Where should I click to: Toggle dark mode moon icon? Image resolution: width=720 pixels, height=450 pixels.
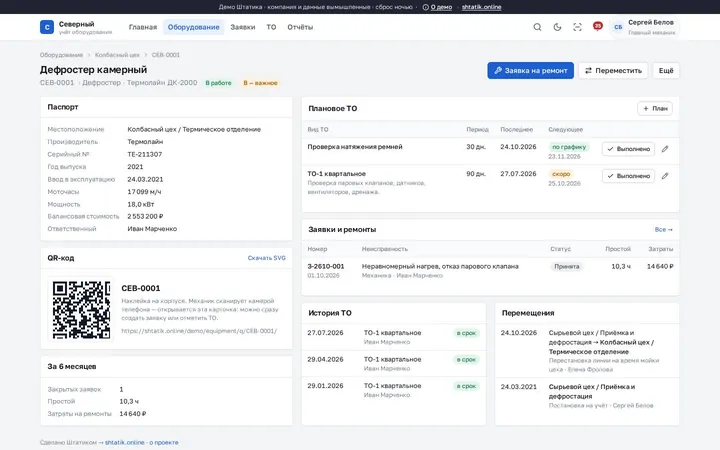pyautogui.click(x=557, y=27)
